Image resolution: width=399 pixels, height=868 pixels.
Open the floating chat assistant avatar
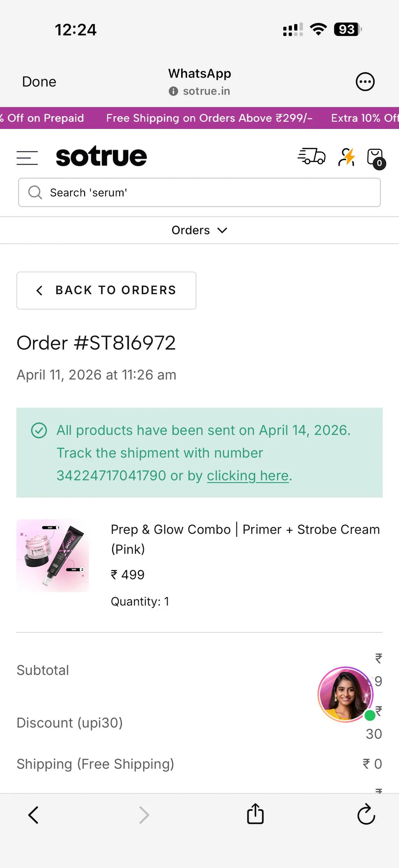[x=346, y=694]
